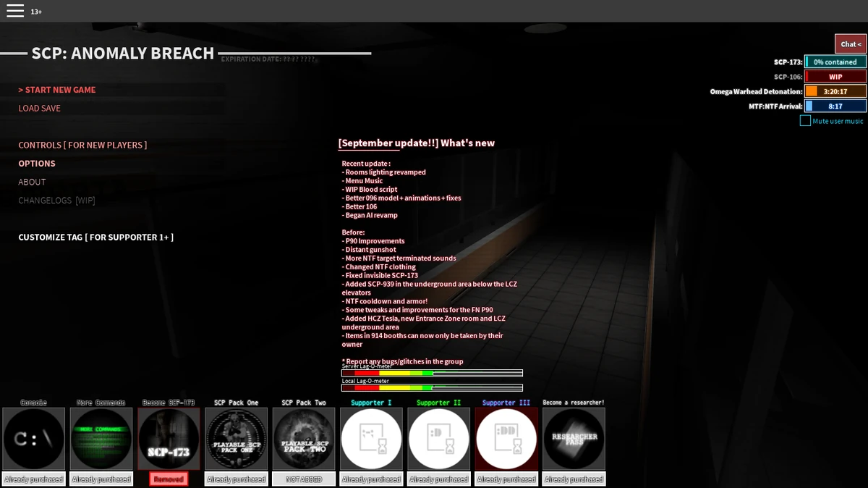The image size is (868, 488).
Task: Select the Supporter I gamepass icon
Action: [x=371, y=438]
